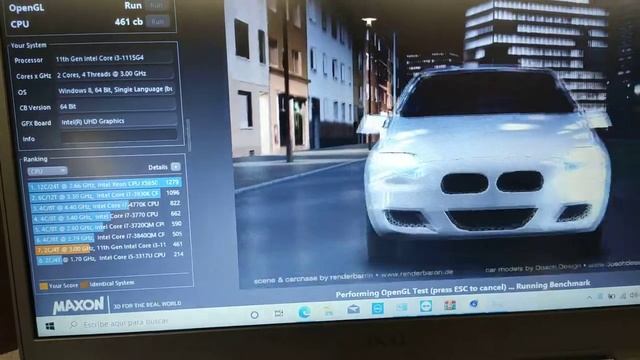
Task: Show hidden system tray icons chevron
Action: (x=589, y=298)
